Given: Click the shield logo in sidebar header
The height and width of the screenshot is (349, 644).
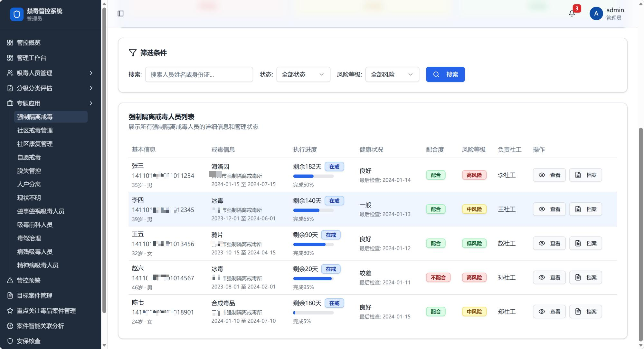Looking at the screenshot, I should click(17, 14).
